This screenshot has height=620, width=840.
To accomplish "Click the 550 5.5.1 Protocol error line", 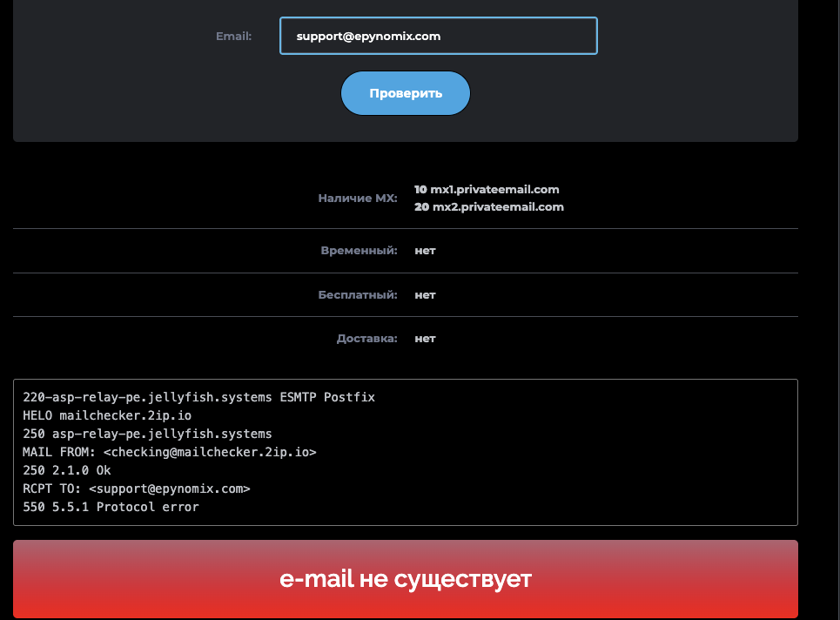I will tap(111, 507).
